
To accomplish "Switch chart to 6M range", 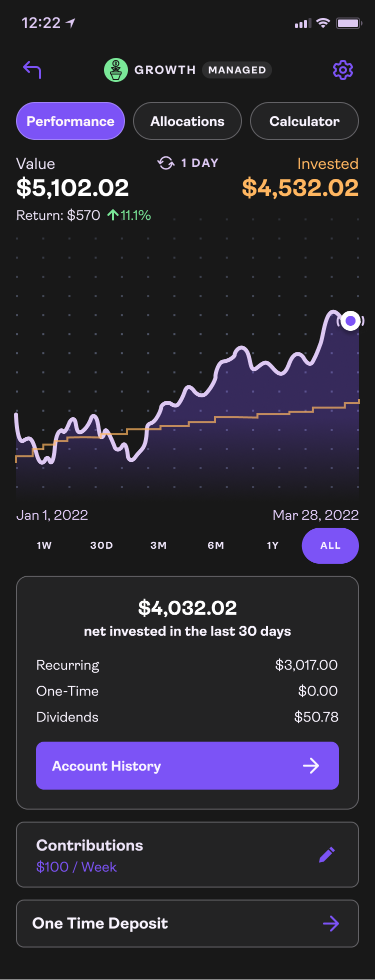I will [216, 545].
